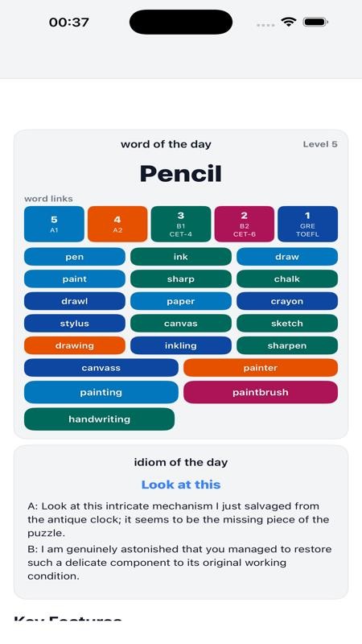
Task: Tap the 'canvass' word chip
Action: click(x=101, y=368)
